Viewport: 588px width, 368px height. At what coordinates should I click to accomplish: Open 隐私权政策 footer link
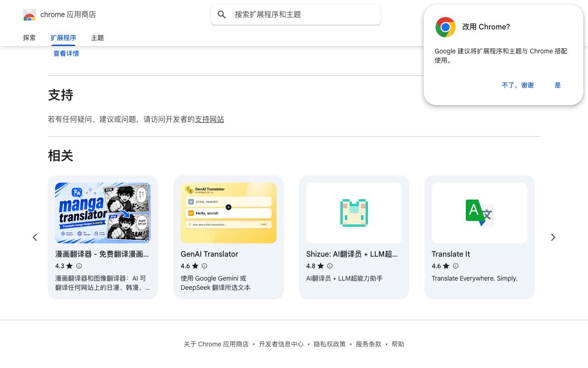(x=330, y=344)
